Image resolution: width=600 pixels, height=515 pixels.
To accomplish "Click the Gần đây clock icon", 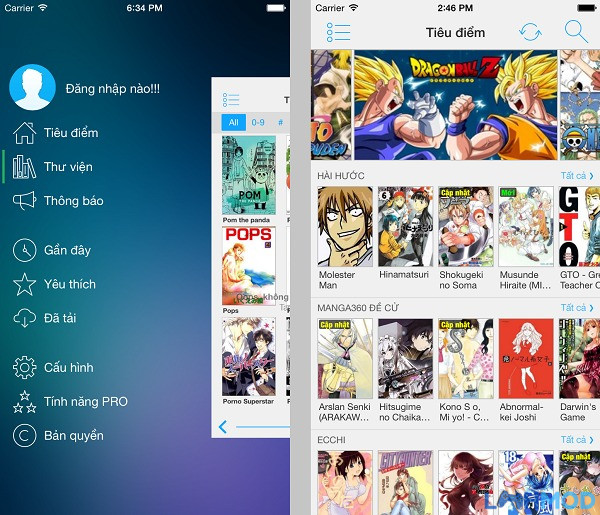I will point(24,250).
